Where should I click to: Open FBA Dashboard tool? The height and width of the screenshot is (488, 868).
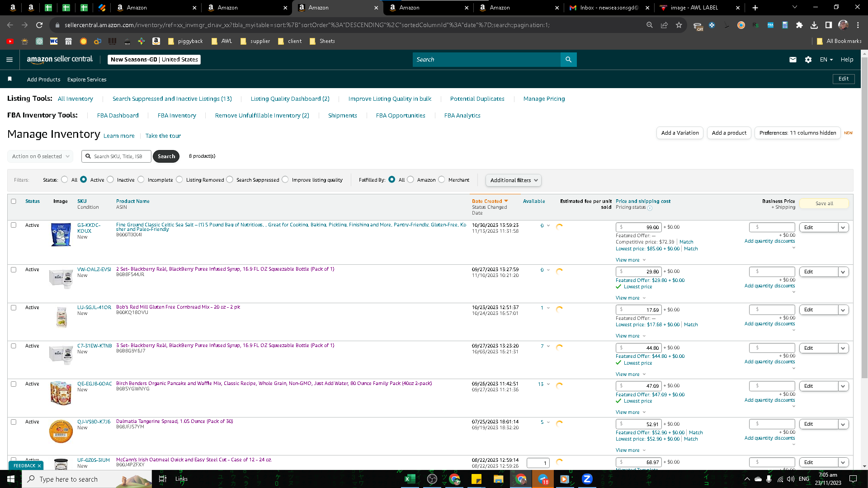tap(118, 115)
